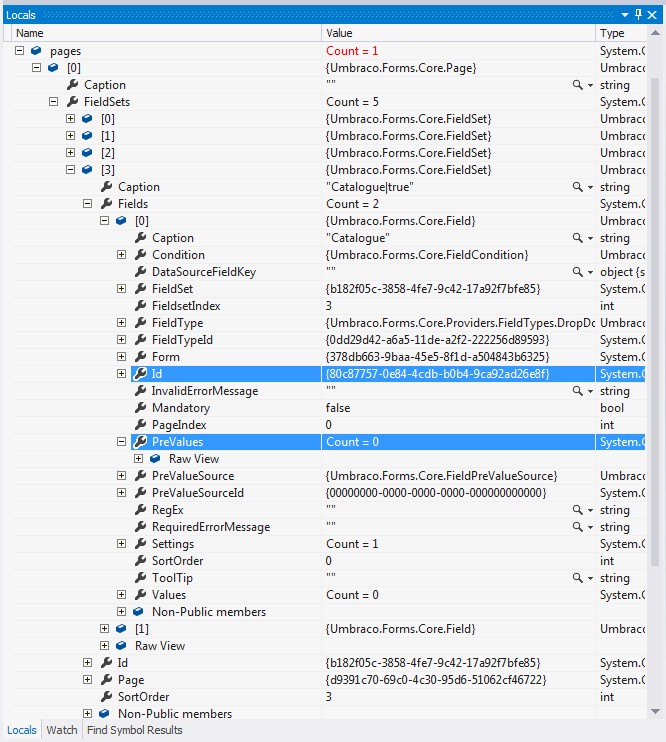Image resolution: width=666 pixels, height=742 pixels.
Task: Click magnifier icon on ToolTip row
Action: point(577,578)
